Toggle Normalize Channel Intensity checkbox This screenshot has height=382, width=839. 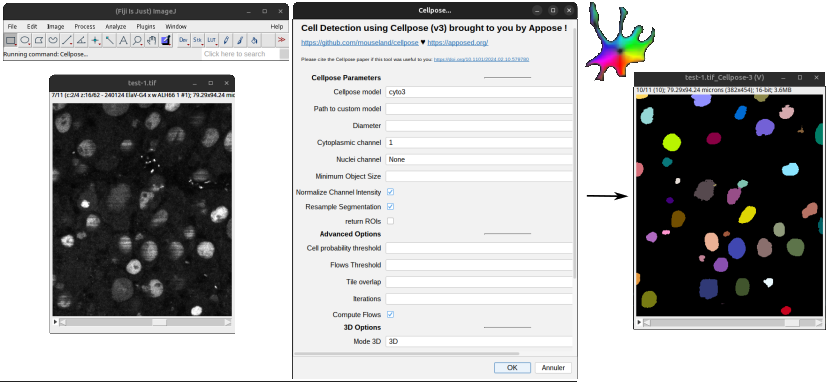pos(391,192)
